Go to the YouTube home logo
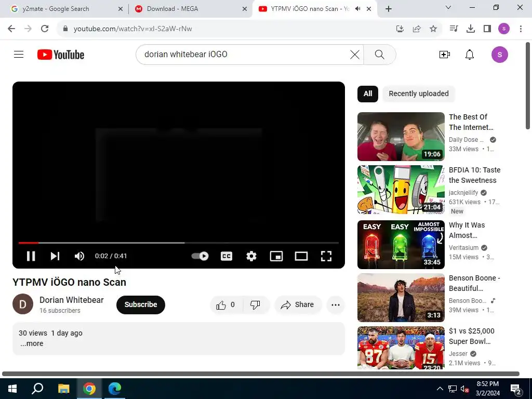Screen dimensions: 532x399 pyautogui.click(x=61, y=55)
